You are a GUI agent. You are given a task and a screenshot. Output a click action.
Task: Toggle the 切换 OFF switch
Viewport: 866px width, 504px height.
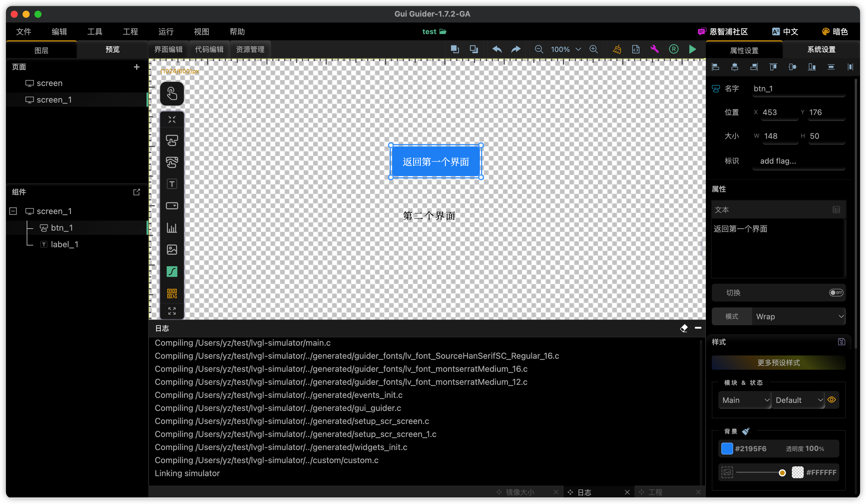[x=835, y=292]
